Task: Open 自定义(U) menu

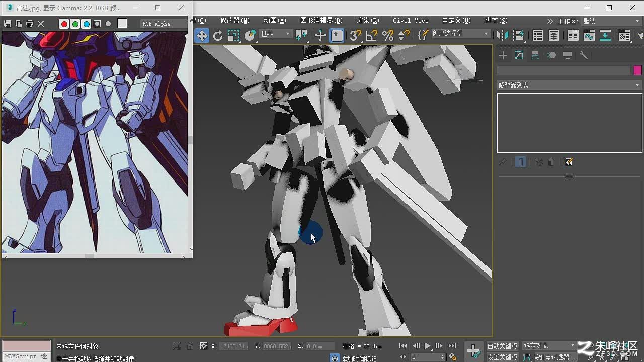Action: click(x=456, y=21)
